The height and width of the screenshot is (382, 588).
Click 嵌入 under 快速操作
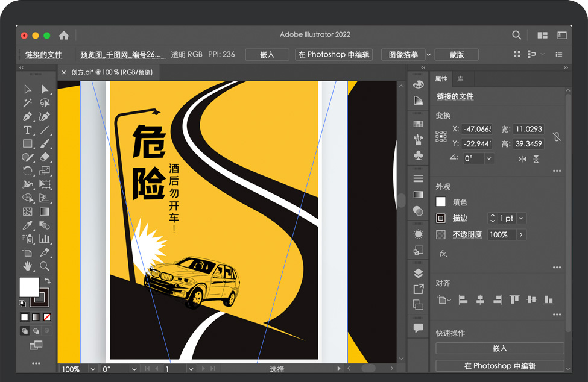[x=499, y=348]
